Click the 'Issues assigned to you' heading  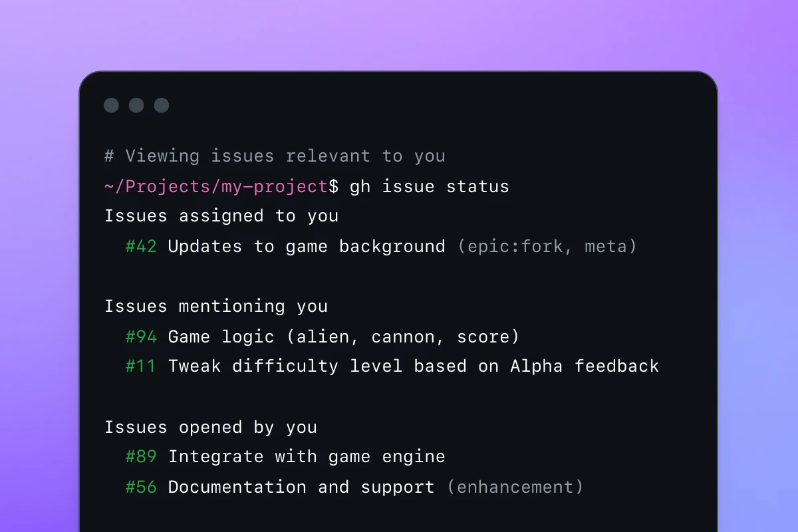pos(221,216)
